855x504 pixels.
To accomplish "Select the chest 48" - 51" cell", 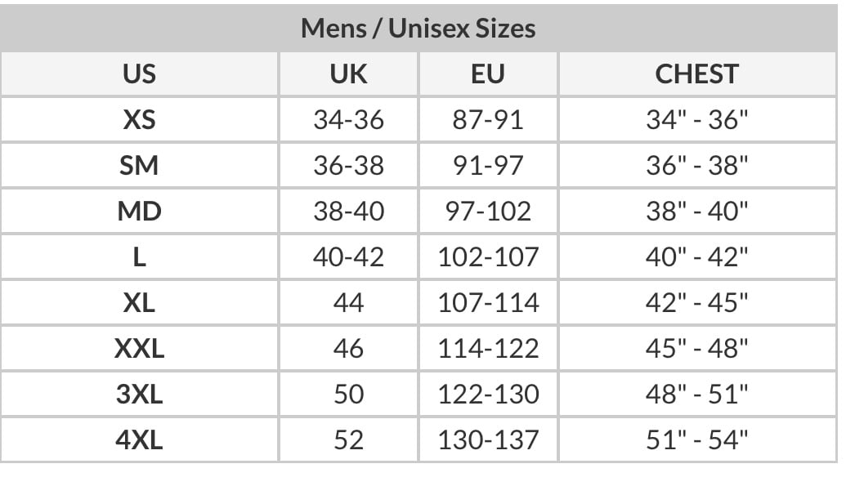I will [x=697, y=395].
